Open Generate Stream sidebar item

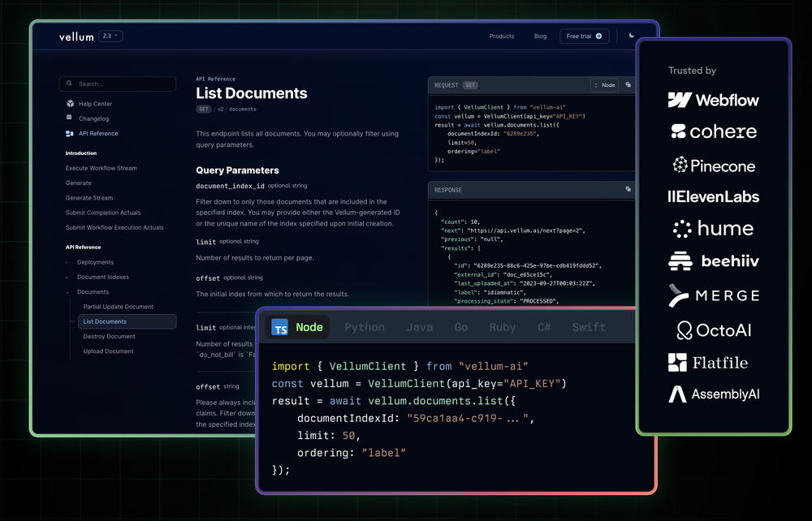[x=89, y=198]
